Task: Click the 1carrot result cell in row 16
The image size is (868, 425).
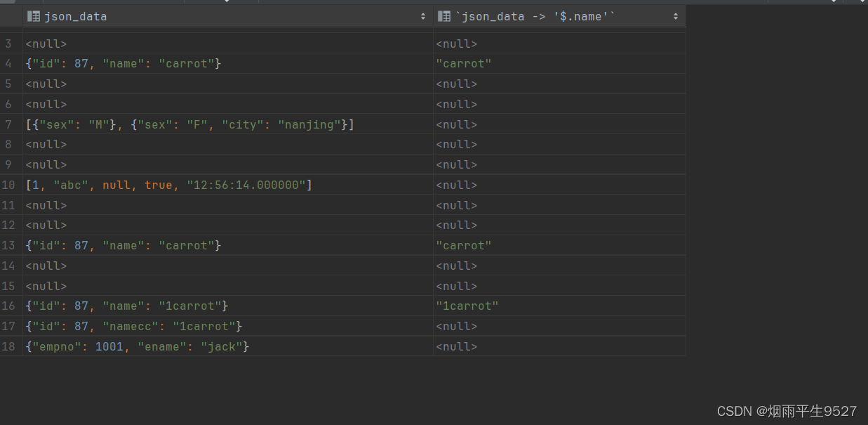Action: point(467,306)
